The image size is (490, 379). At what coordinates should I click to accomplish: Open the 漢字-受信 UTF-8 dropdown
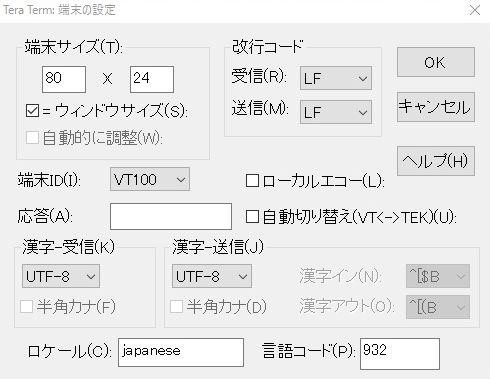[x=61, y=276]
